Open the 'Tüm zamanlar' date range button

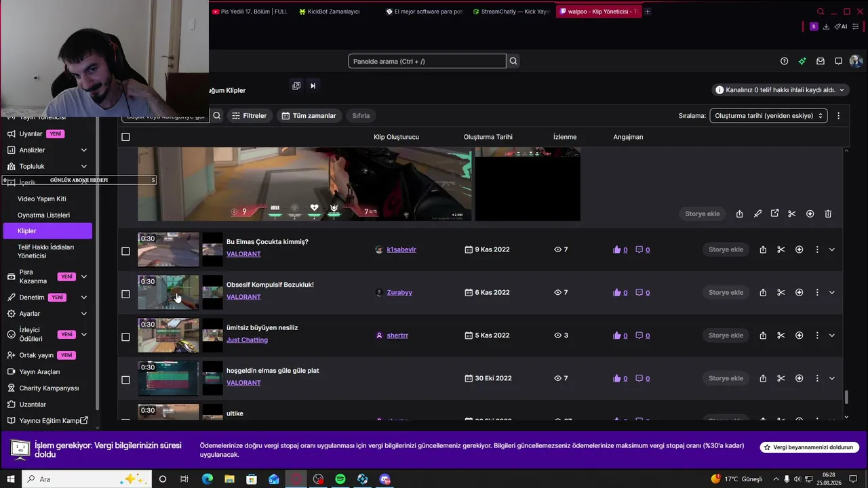[x=309, y=116]
